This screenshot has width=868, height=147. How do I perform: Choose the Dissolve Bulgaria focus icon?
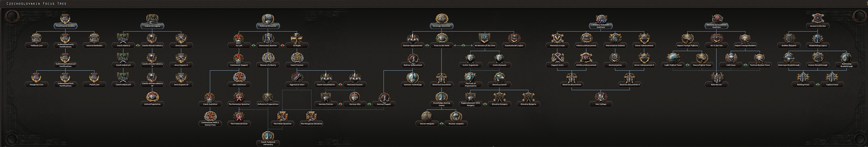(x=528, y=97)
